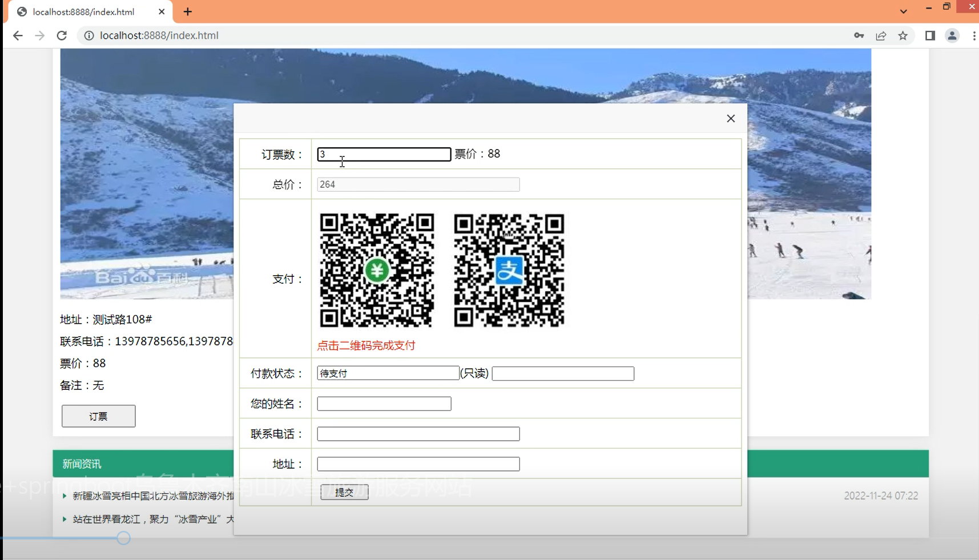The width and height of the screenshot is (979, 560).
Task: Click the WeChat Pay QR code
Action: pyautogui.click(x=377, y=270)
